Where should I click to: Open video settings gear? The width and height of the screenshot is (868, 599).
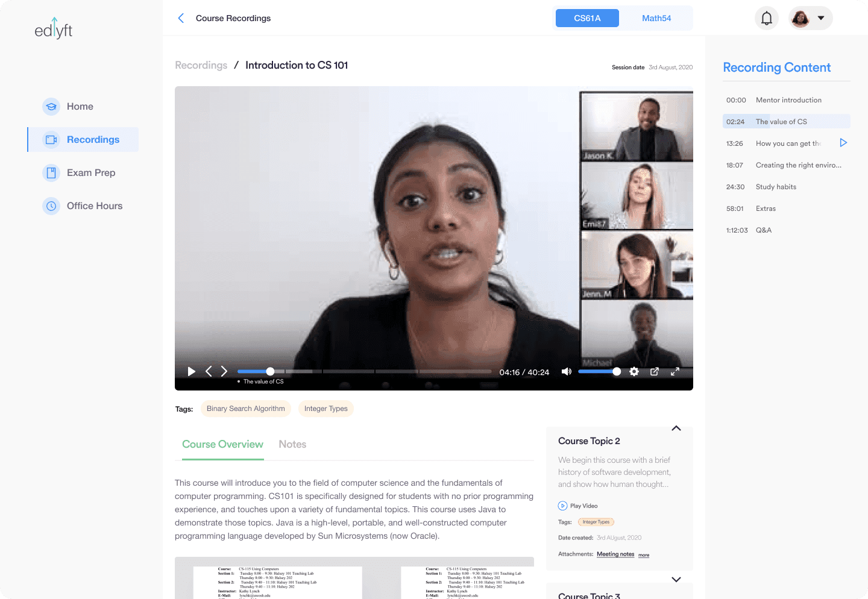pos(634,372)
